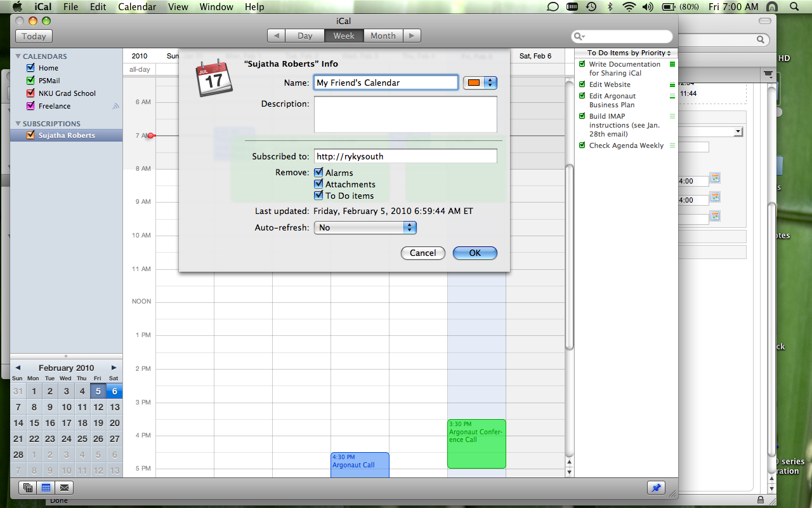Uncheck the Home calendar checkbox
Image resolution: width=812 pixels, height=508 pixels.
click(x=30, y=67)
